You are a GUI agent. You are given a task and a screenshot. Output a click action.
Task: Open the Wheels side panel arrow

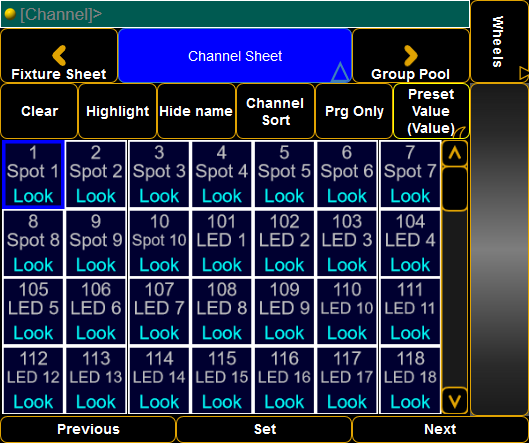tap(524, 73)
